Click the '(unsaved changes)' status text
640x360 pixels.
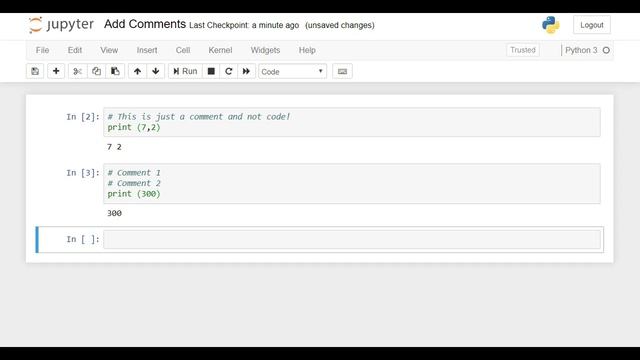click(x=340, y=25)
